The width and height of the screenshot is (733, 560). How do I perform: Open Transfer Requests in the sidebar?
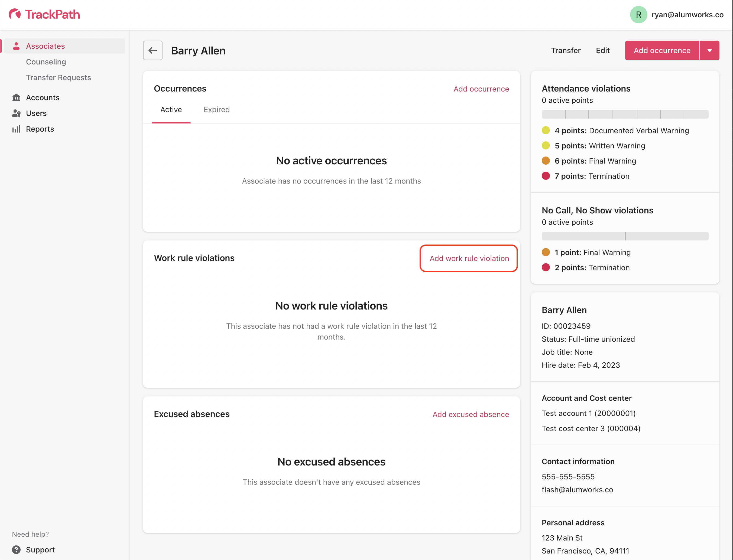click(x=58, y=77)
